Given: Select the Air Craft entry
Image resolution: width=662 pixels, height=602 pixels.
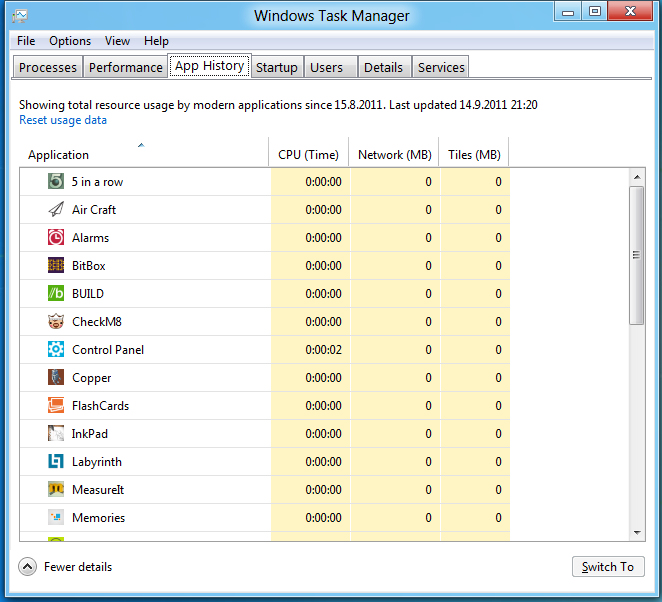Looking at the screenshot, I should tap(265, 209).
